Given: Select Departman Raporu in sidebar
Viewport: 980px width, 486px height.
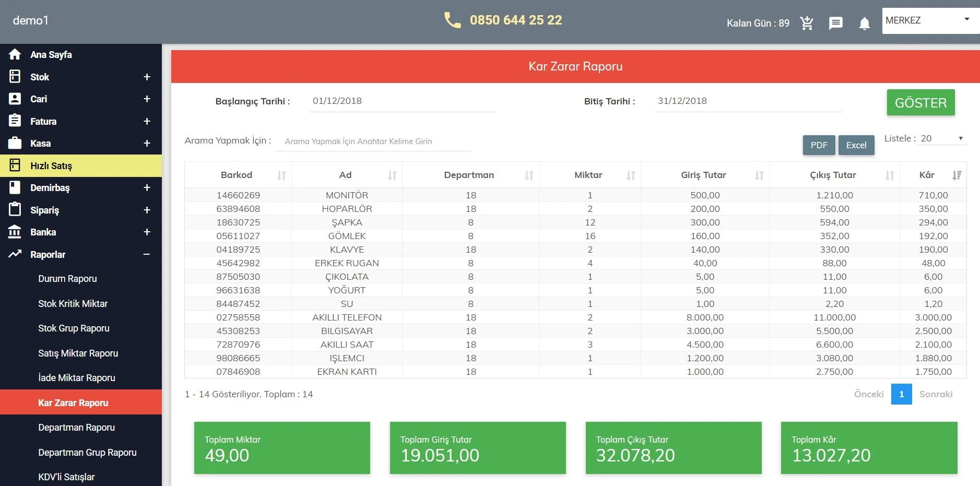Looking at the screenshot, I should tap(76, 428).
